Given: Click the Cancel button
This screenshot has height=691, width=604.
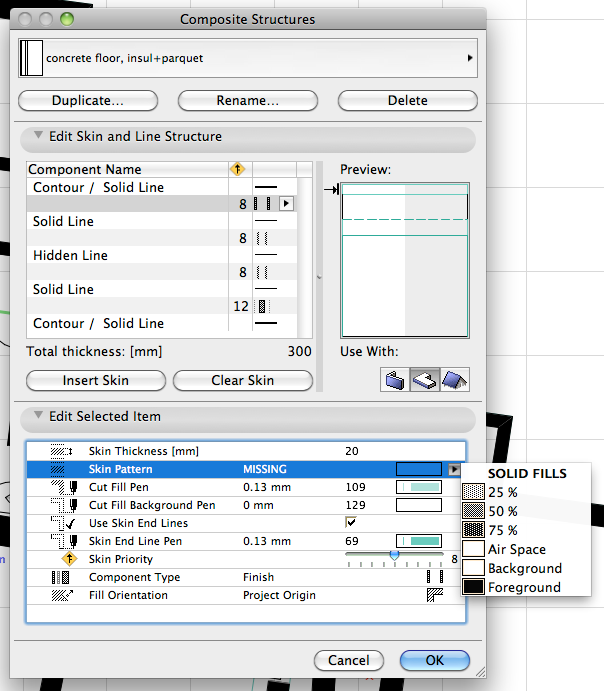Looking at the screenshot, I should click(x=349, y=660).
